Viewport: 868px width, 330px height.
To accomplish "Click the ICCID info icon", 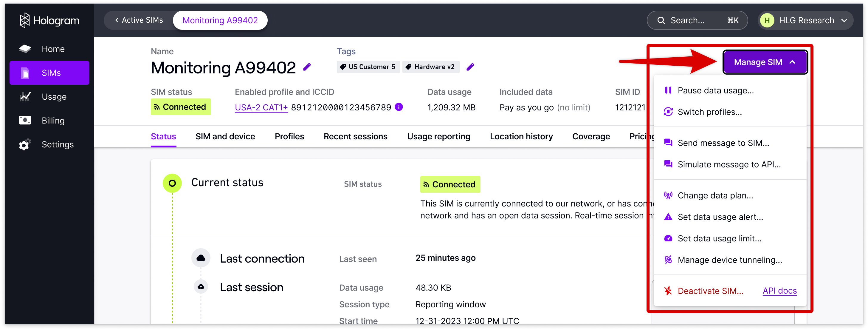I will click(399, 107).
